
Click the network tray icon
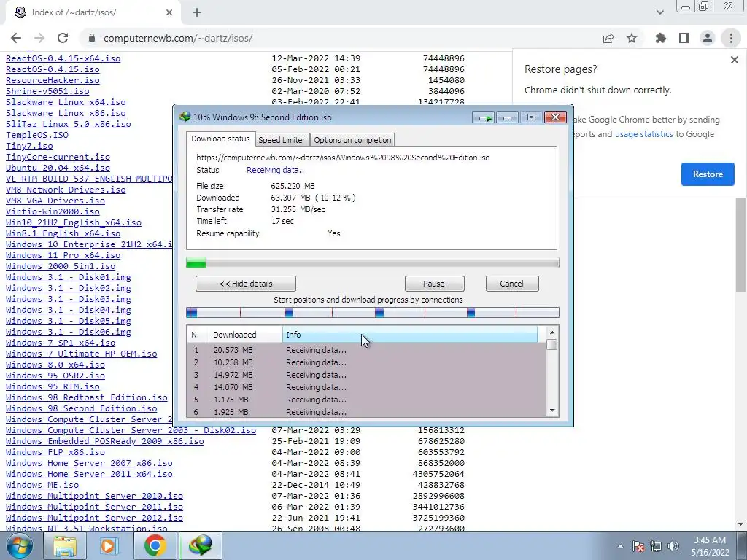(x=656, y=546)
